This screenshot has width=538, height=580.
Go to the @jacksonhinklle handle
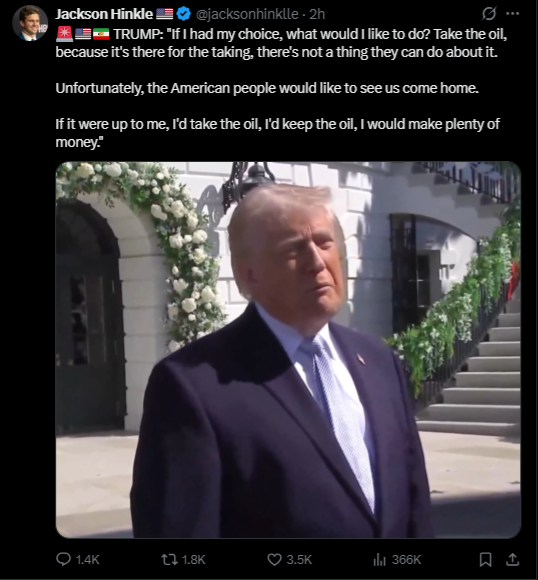point(247,14)
